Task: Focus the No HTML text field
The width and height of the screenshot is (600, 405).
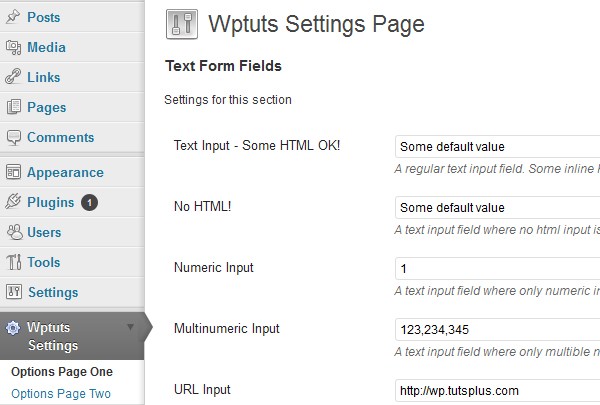Action: [x=497, y=207]
